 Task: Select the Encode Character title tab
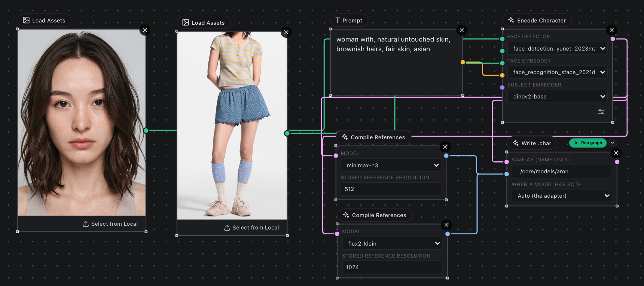537,20
